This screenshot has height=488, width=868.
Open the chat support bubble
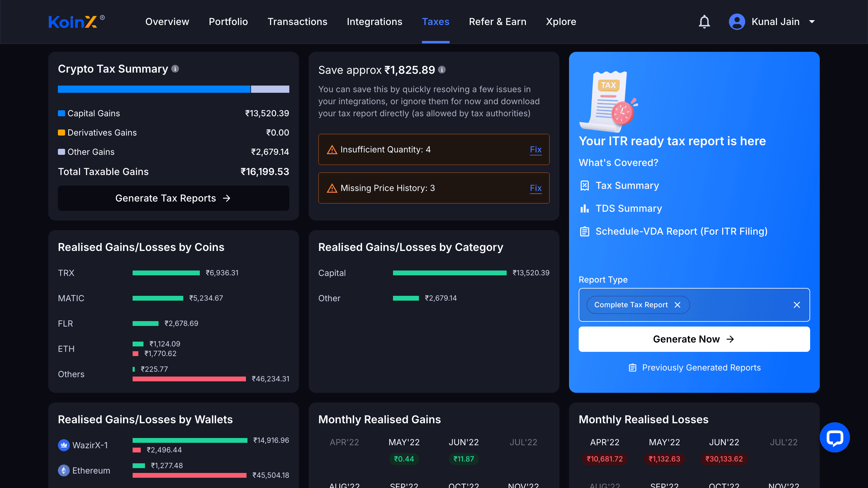(x=835, y=437)
